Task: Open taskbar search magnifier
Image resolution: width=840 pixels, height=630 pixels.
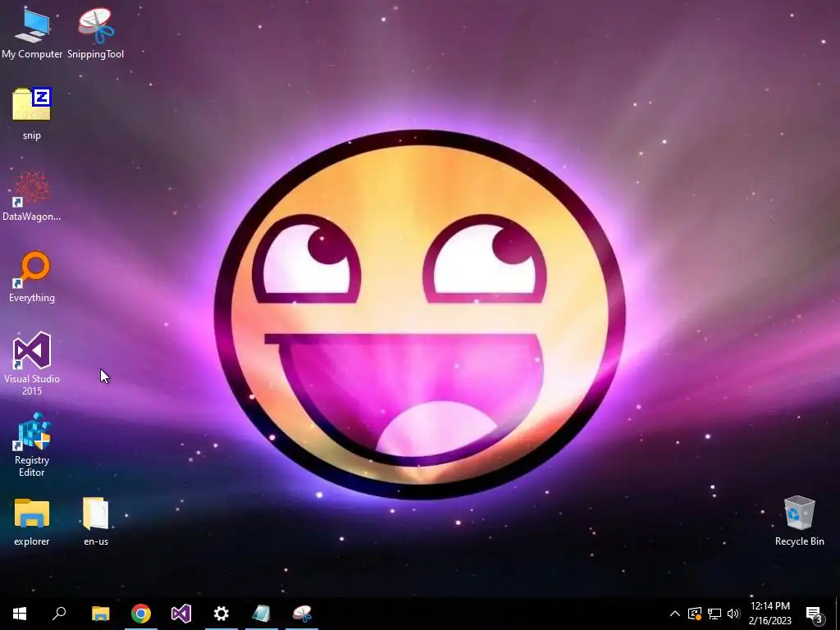Action: [x=59, y=614]
